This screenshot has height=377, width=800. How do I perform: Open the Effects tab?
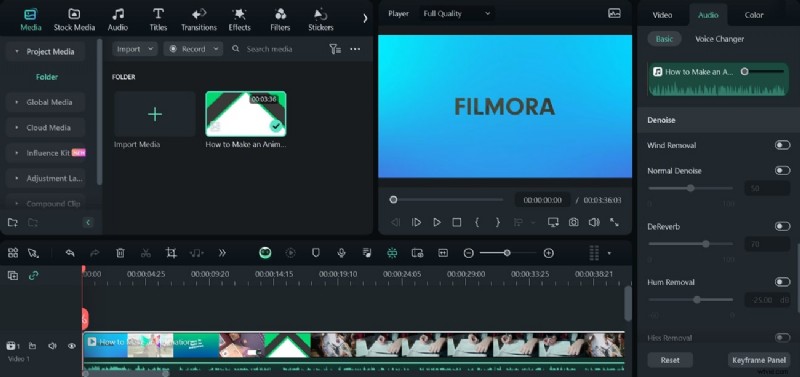click(239, 19)
